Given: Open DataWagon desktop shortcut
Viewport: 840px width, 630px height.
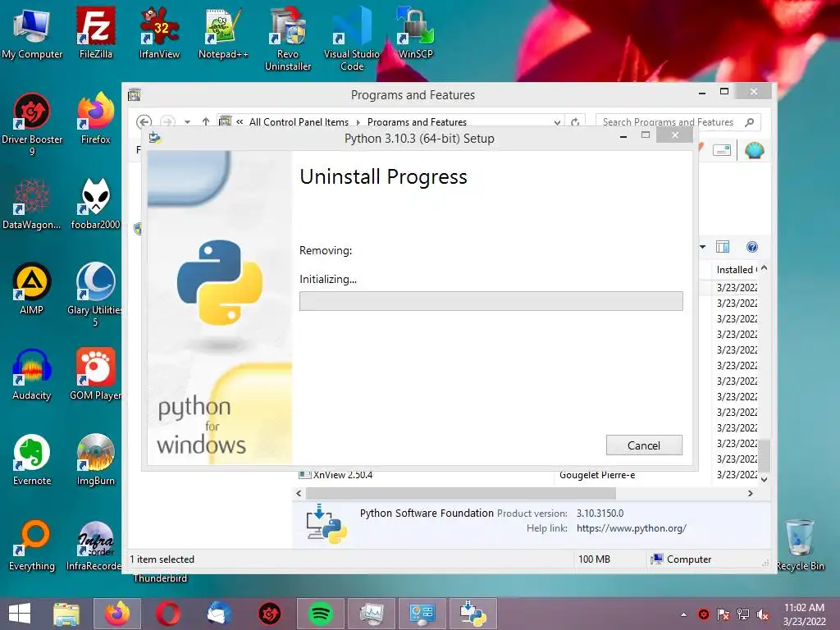Looking at the screenshot, I should [x=32, y=203].
